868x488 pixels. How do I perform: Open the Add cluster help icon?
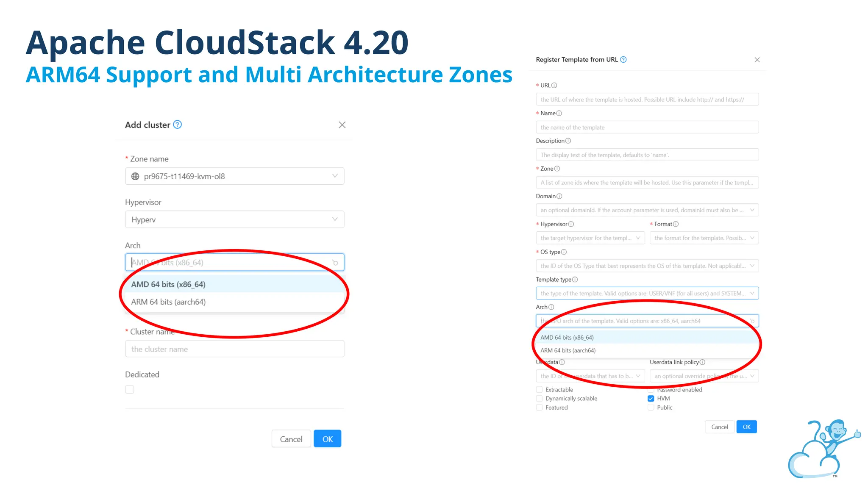[178, 125]
